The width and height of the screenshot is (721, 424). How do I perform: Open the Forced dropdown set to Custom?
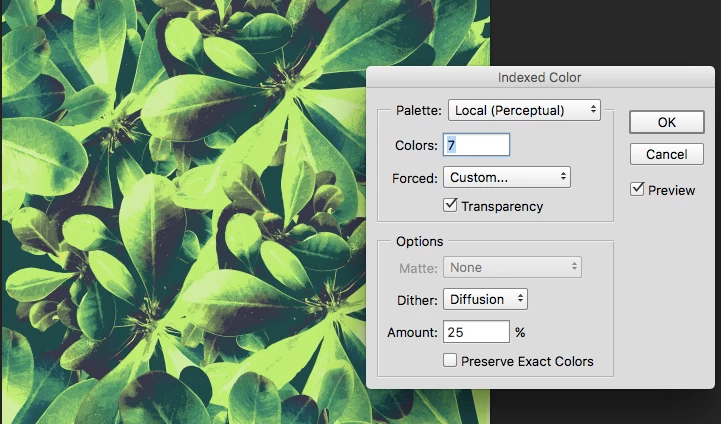[507, 177]
